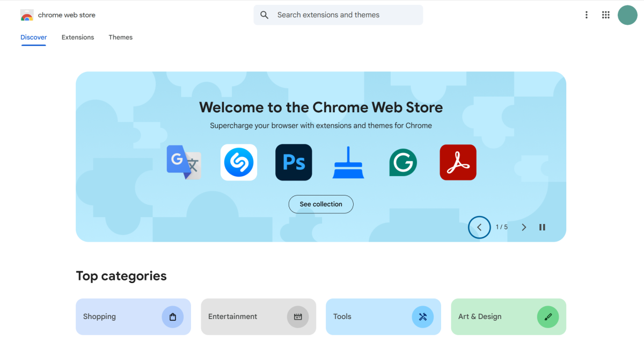644x362 pixels.
Task: Pause the banner carousel autoplay
Action: (x=542, y=227)
